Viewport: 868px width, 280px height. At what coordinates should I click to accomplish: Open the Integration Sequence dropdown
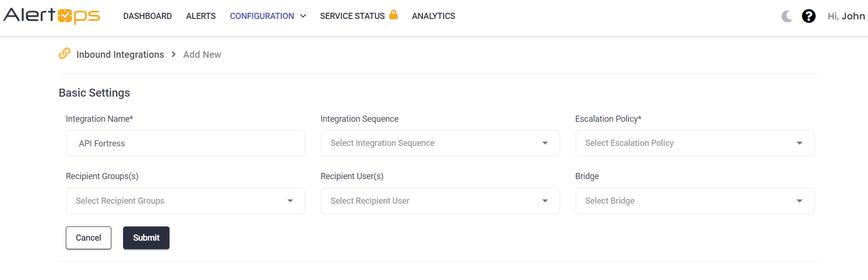[x=440, y=143]
